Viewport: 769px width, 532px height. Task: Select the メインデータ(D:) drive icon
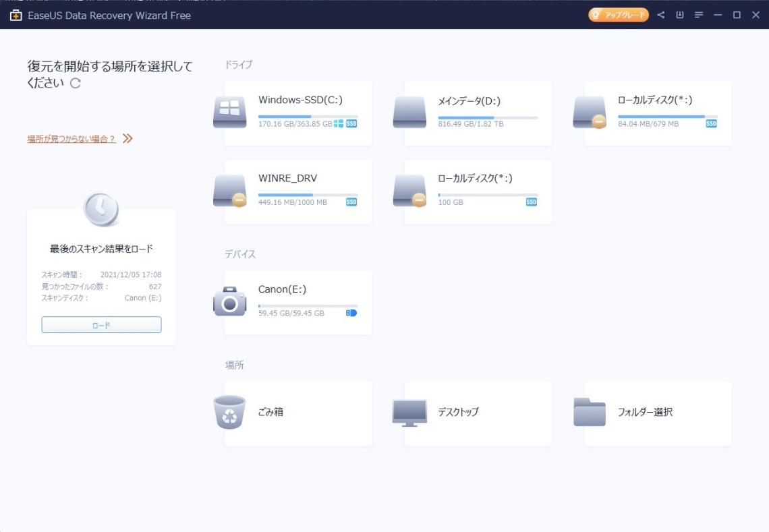409,113
